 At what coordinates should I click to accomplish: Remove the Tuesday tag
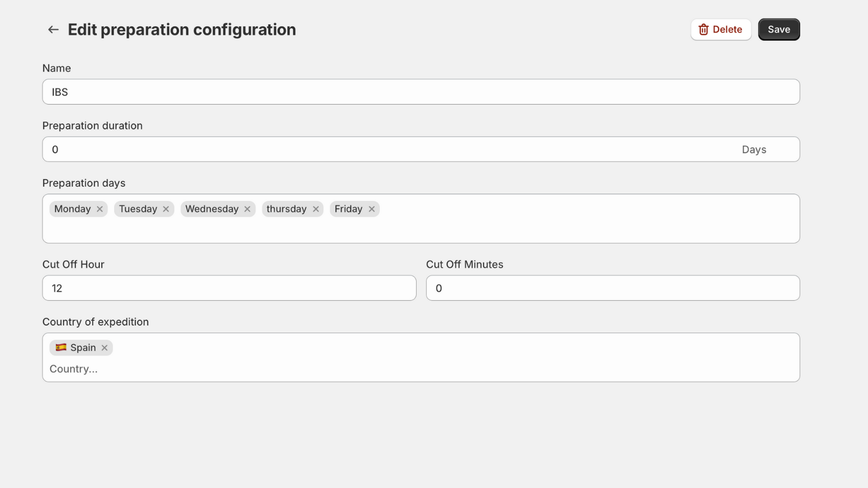[166, 209]
